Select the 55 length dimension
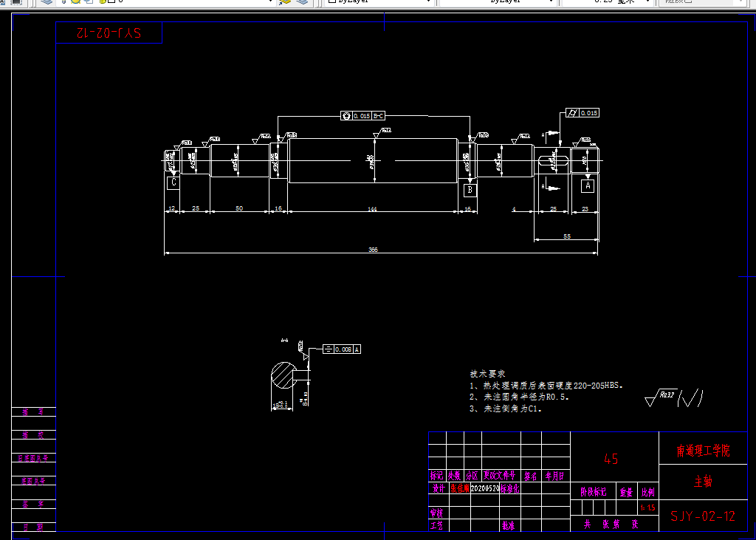 click(x=567, y=236)
